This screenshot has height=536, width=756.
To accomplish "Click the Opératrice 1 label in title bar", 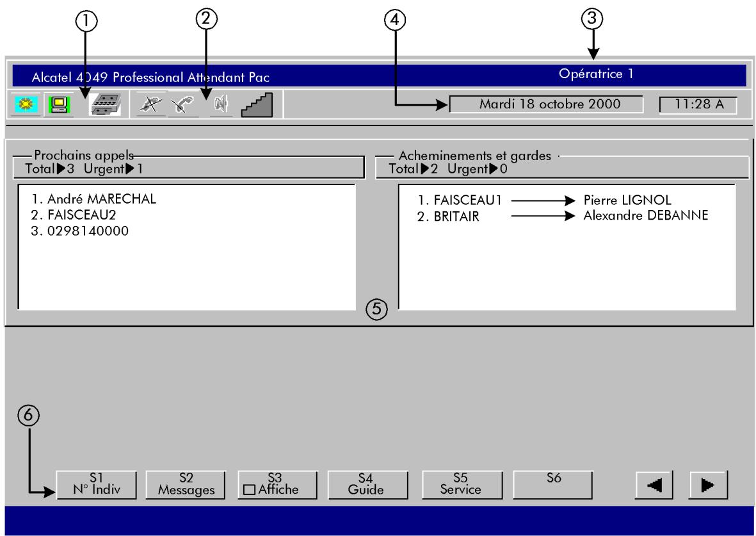I will tap(596, 74).
